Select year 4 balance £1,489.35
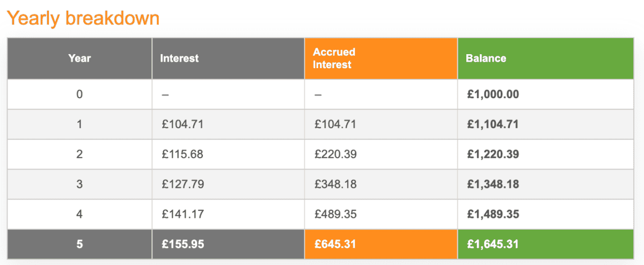The height and width of the screenshot is (265, 644). click(x=493, y=215)
